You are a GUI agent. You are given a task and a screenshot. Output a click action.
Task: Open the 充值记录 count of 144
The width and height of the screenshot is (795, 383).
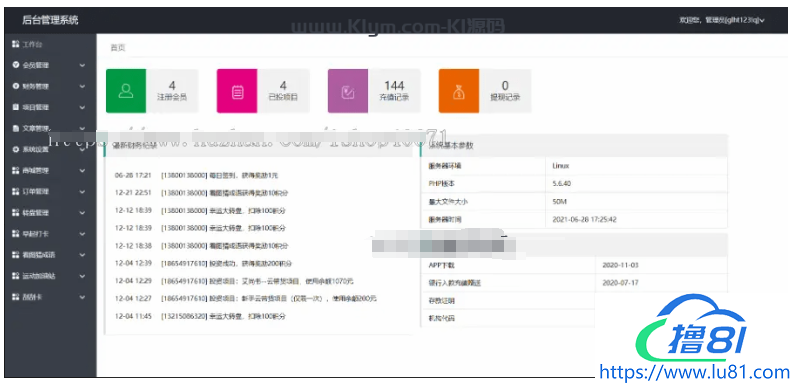coord(394,86)
